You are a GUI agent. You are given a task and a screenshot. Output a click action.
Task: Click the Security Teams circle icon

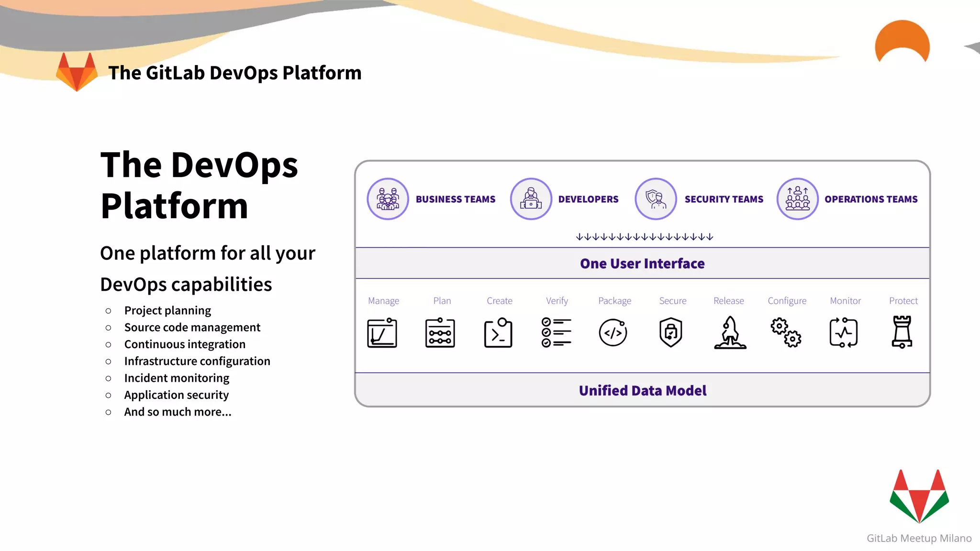coord(656,199)
